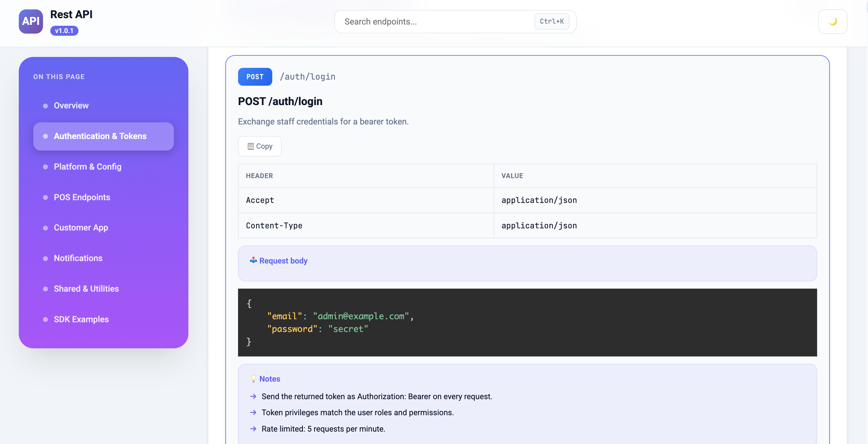Go to Shared & Utilities section
The height and width of the screenshot is (444, 868).
pyautogui.click(x=86, y=289)
